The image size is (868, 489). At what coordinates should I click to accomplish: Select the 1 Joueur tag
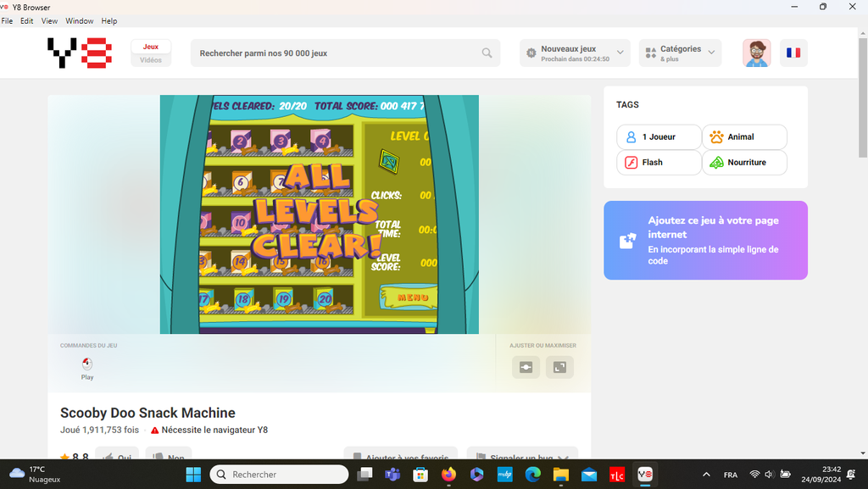(659, 136)
